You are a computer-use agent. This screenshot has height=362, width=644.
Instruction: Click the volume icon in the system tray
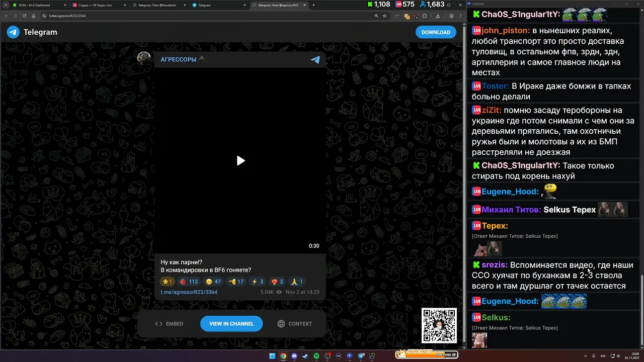point(619,356)
